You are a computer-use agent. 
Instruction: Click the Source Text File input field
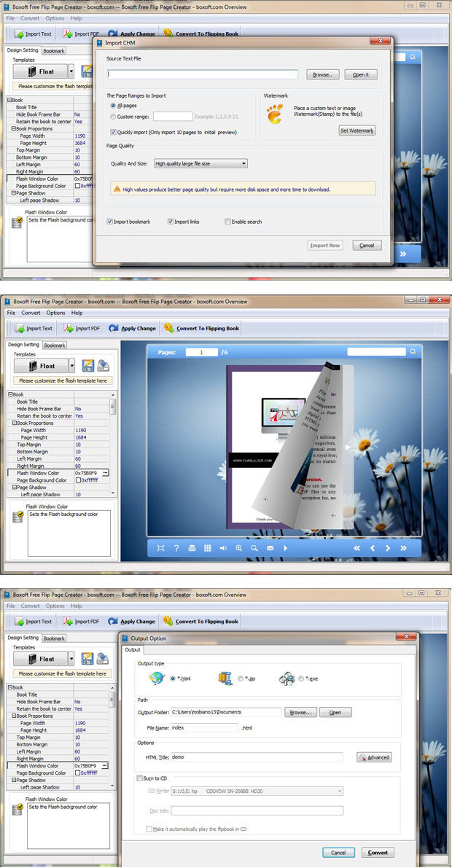203,74
